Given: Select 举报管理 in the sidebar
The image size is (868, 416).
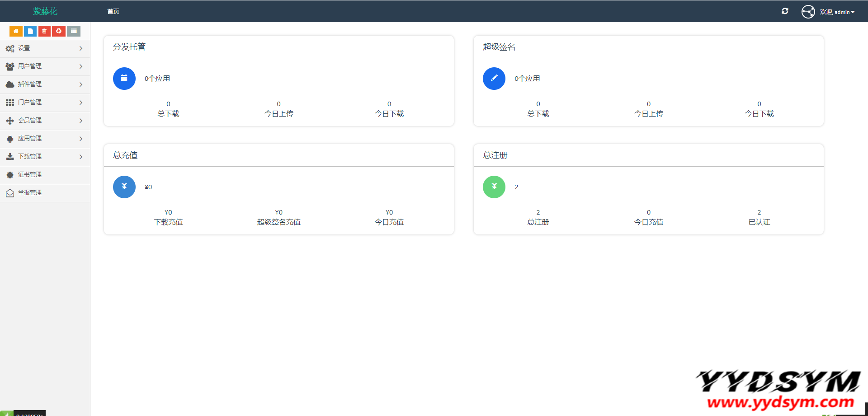Looking at the screenshot, I should 30,193.
